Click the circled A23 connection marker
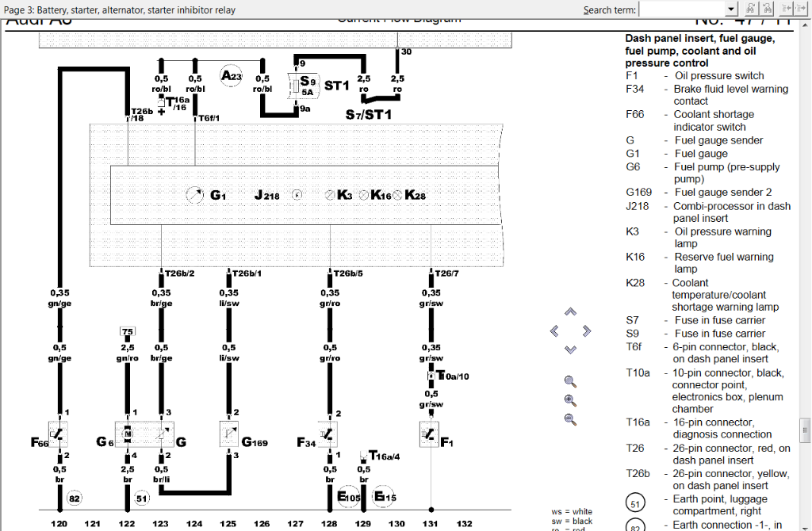This screenshot has height=531, width=812. coord(231,76)
